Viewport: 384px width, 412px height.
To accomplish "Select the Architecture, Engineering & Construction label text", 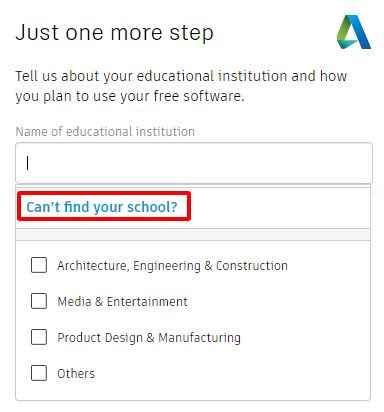I will pos(172,266).
